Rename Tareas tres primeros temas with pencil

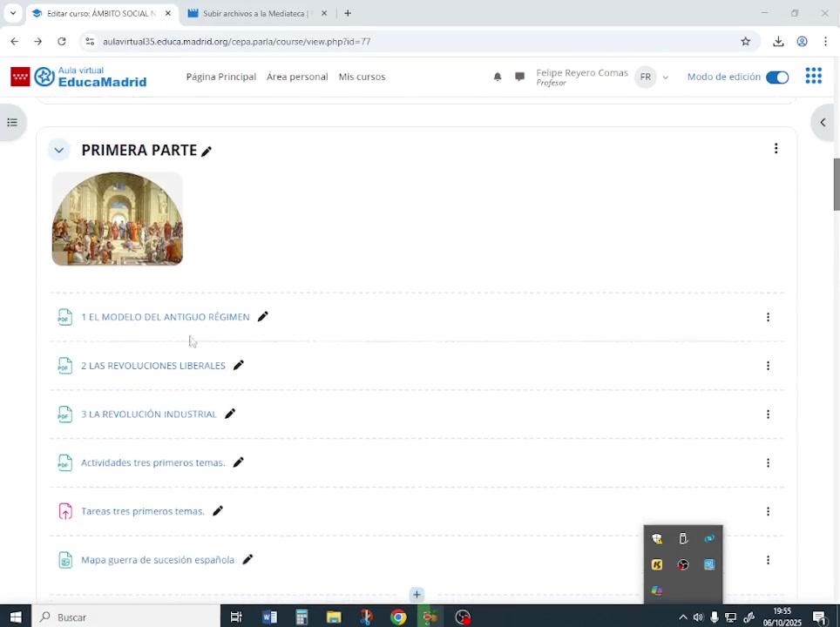tap(218, 511)
